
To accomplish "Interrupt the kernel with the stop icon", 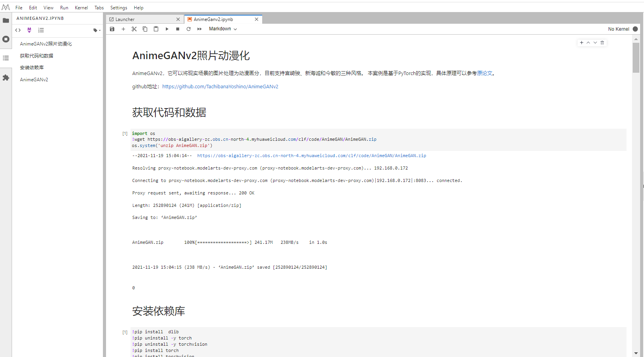I will (178, 29).
